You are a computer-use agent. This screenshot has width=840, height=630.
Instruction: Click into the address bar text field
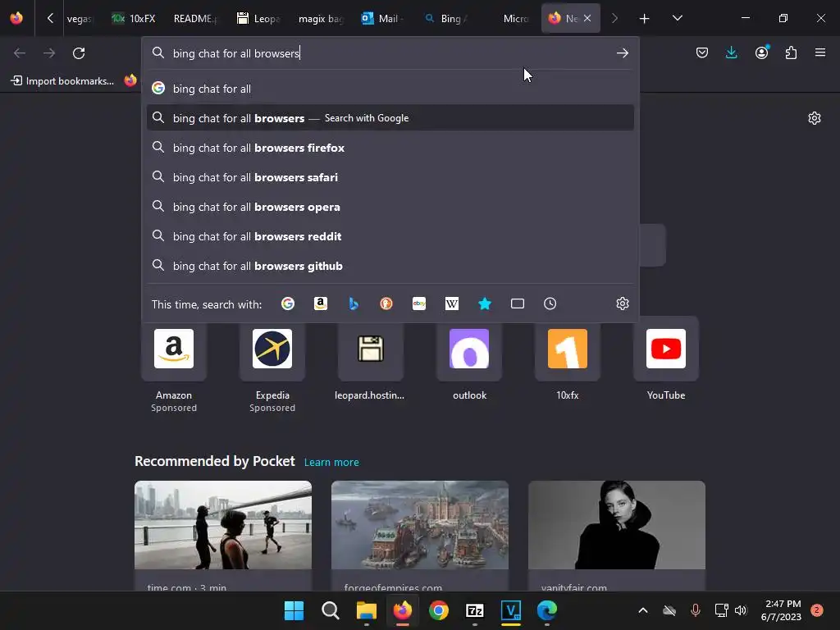coord(391,53)
